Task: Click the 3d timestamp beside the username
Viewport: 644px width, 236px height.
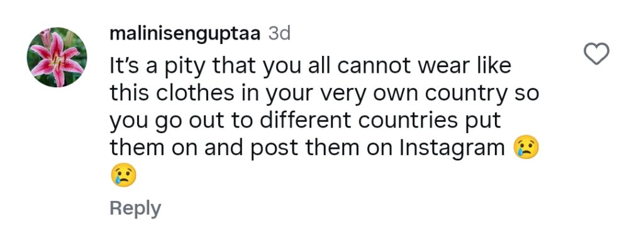Action: point(279,34)
